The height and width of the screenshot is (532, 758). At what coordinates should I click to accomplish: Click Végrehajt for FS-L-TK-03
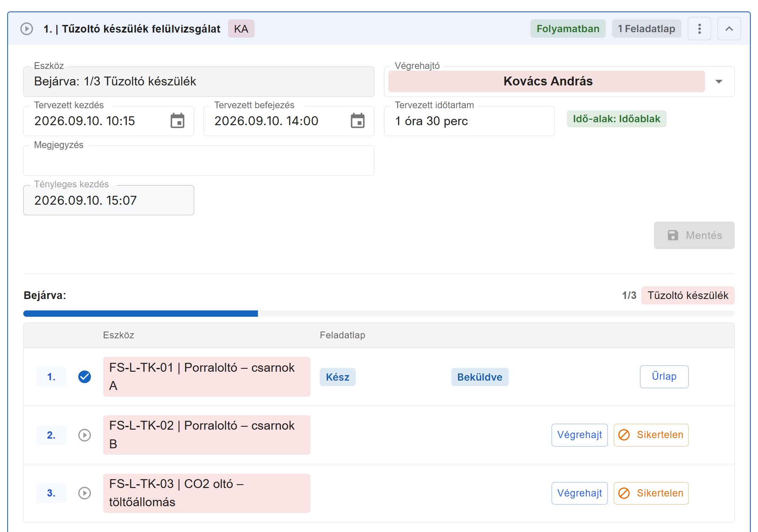click(x=579, y=493)
